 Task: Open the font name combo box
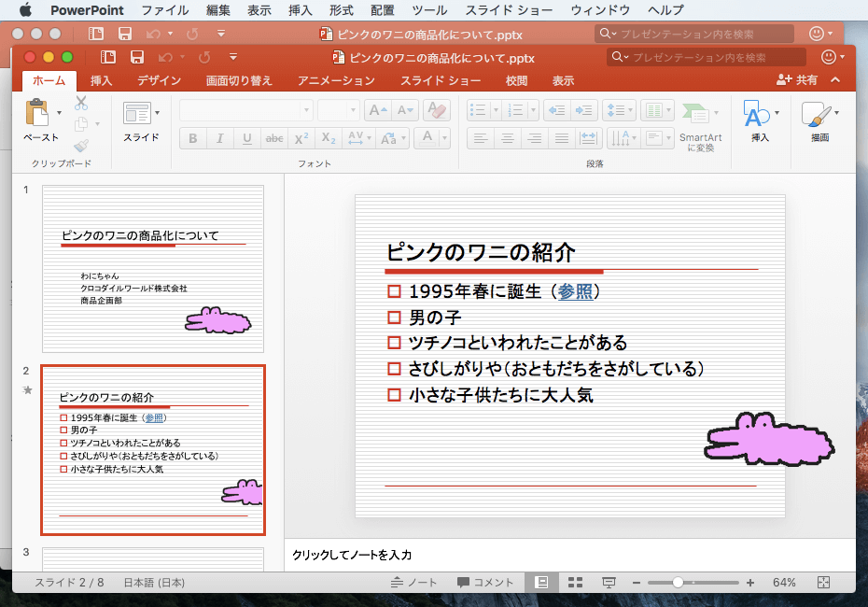click(246, 110)
